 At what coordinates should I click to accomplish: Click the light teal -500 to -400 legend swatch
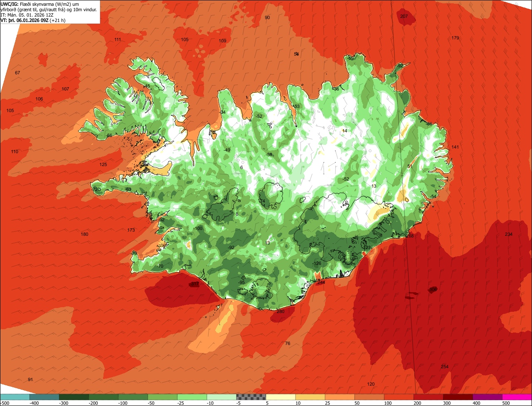15,397
